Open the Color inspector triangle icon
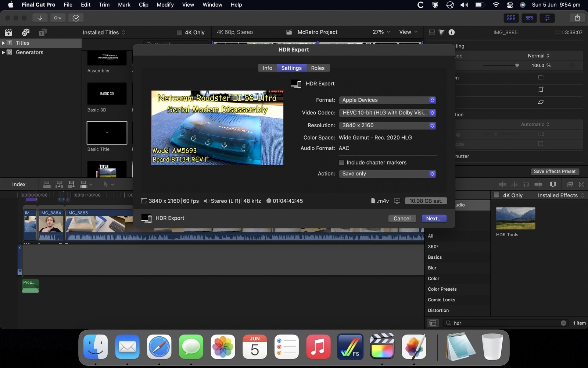Viewport: 588px width, 368px height. point(441,32)
